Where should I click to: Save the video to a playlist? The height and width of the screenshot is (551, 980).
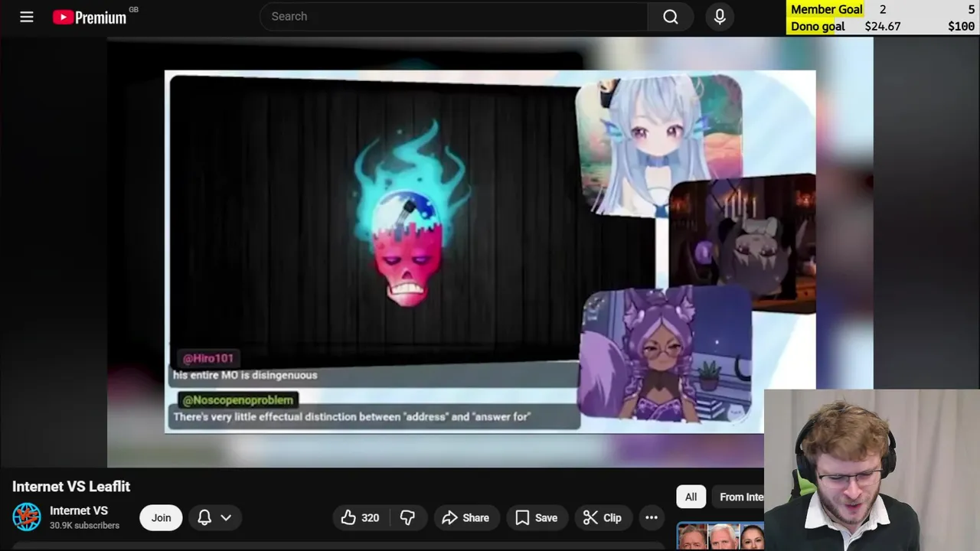pyautogui.click(x=537, y=517)
